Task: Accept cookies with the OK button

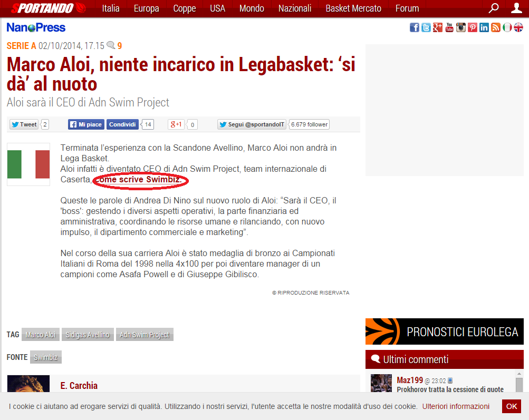Action: (512, 406)
